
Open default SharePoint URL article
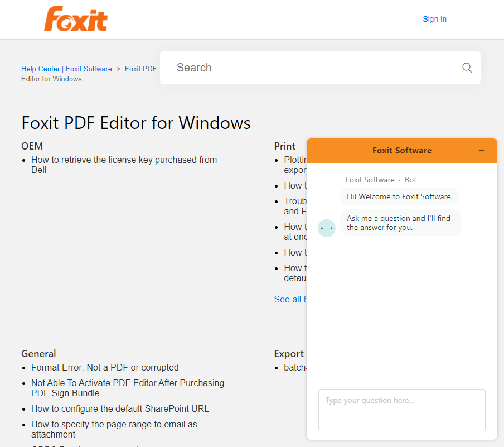(120, 408)
